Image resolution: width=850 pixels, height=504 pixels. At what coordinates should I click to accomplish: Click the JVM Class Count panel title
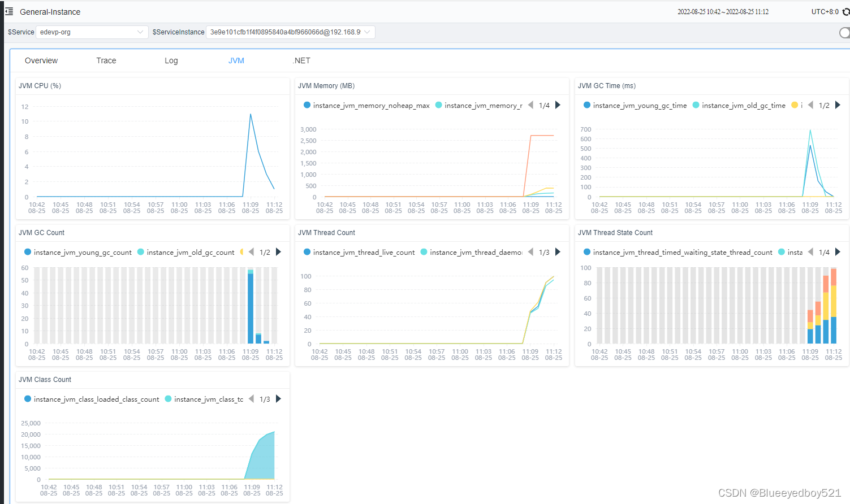point(45,380)
